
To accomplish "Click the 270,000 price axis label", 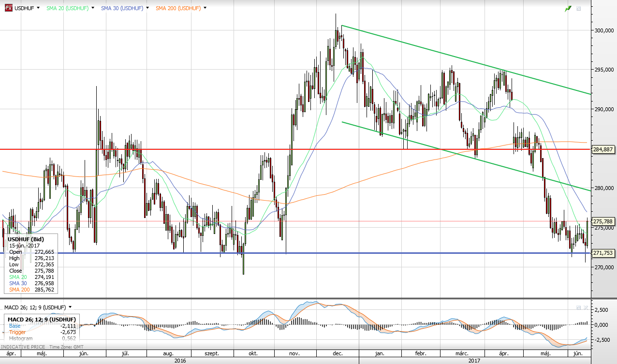I will (604, 267).
